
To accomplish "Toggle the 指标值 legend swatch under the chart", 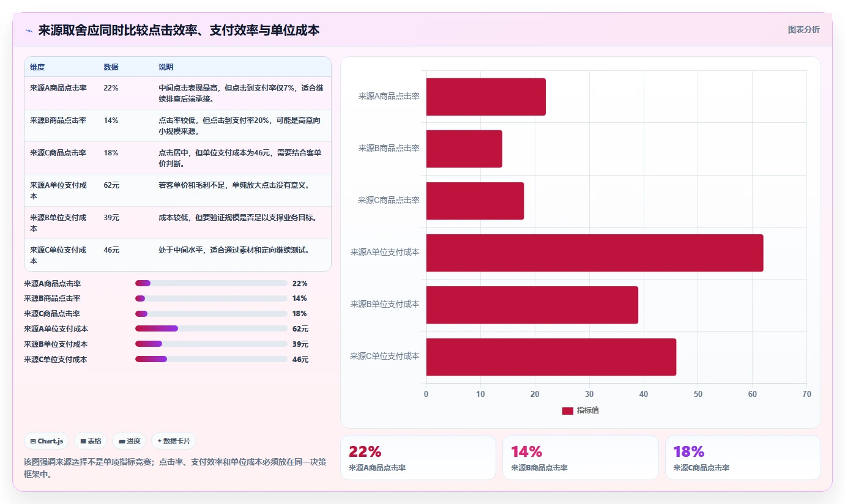I will coord(567,410).
